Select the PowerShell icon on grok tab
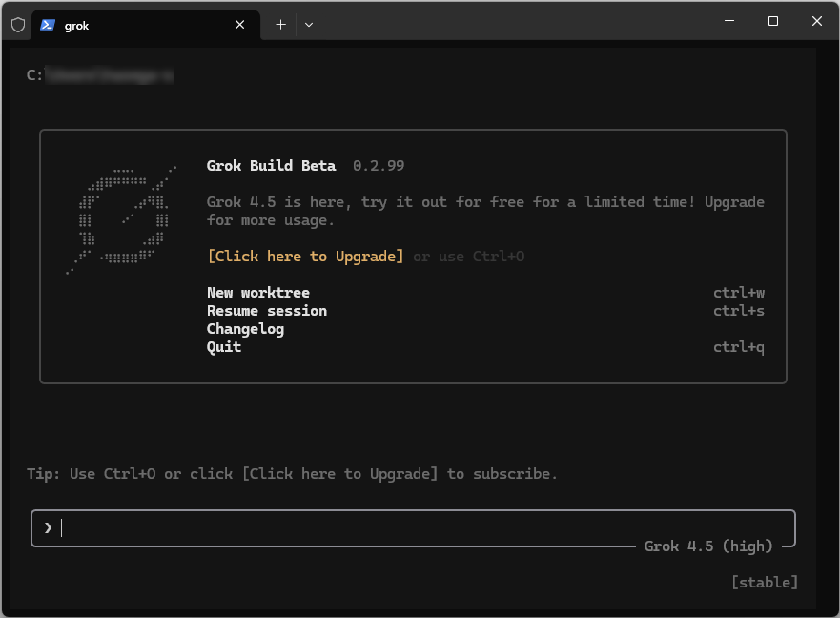Image resolution: width=840 pixels, height=618 pixels. click(x=48, y=25)
